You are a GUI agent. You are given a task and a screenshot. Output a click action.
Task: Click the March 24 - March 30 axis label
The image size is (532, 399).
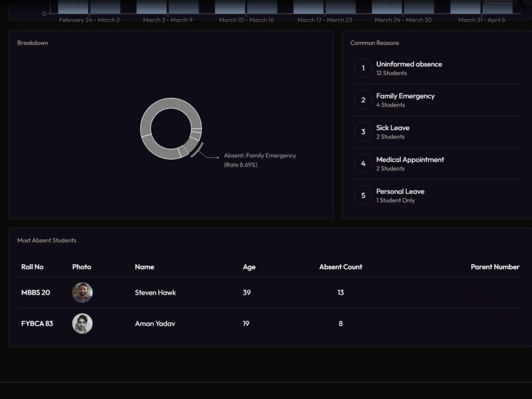pos(403,20)
